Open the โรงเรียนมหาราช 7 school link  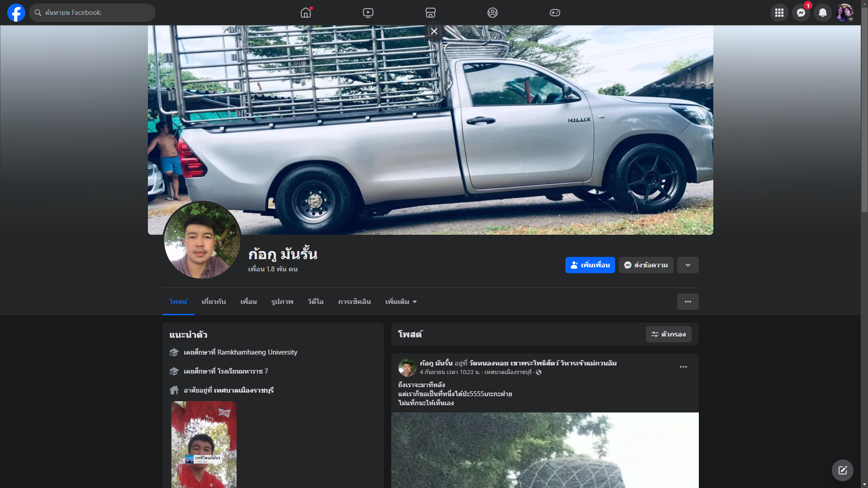tap(243, 371)
